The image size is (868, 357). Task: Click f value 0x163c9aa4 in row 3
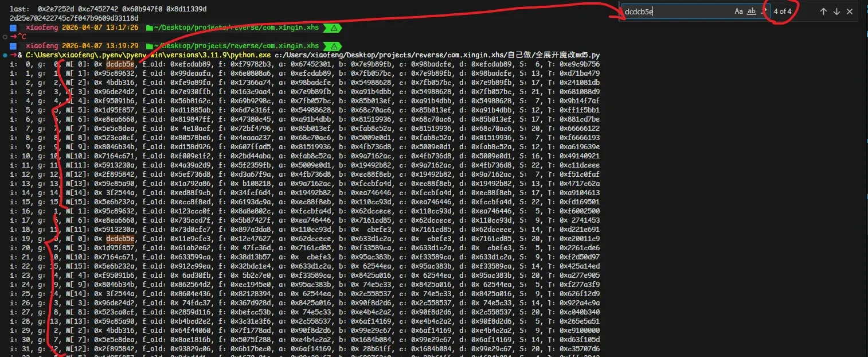[x=251, y=92]
